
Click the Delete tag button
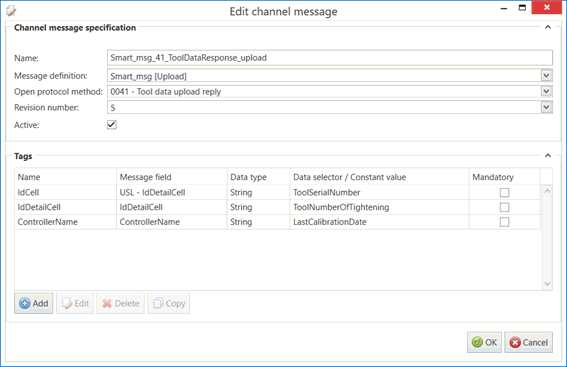[x=120, y=303]
